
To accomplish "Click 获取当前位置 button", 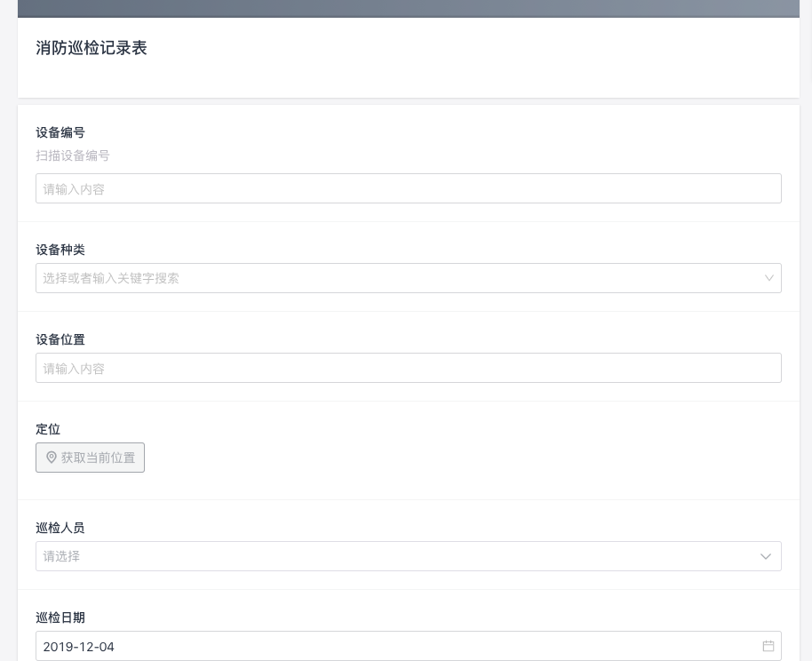I will pos(90,458).
